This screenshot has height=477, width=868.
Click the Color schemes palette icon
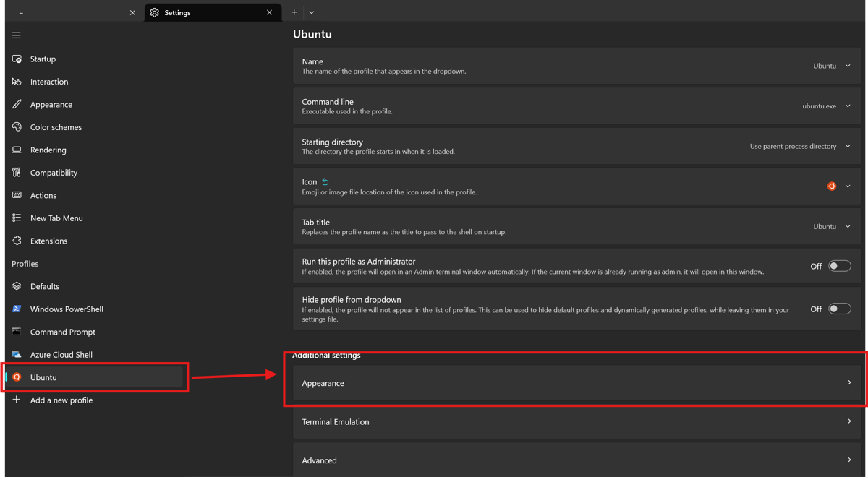coord(17,127)
